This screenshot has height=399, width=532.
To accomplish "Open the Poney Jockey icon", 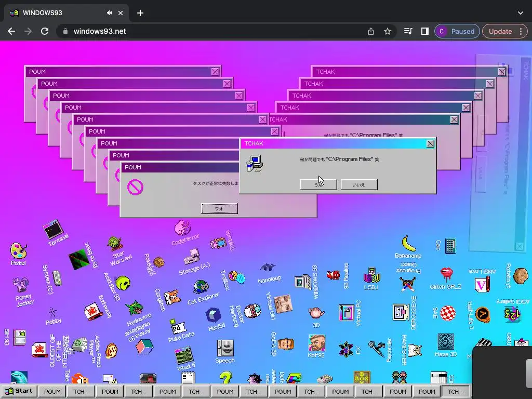I will [21, 284].
